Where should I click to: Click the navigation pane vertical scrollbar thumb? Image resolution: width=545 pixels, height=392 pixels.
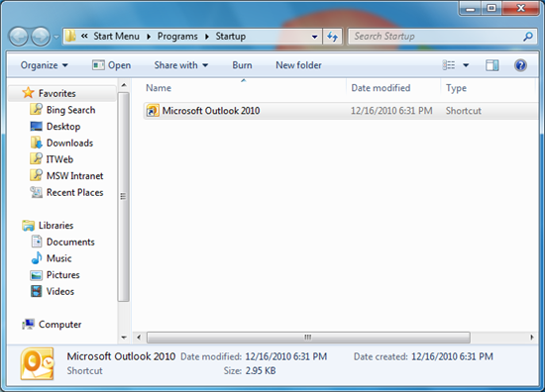[x=123, y=197]
